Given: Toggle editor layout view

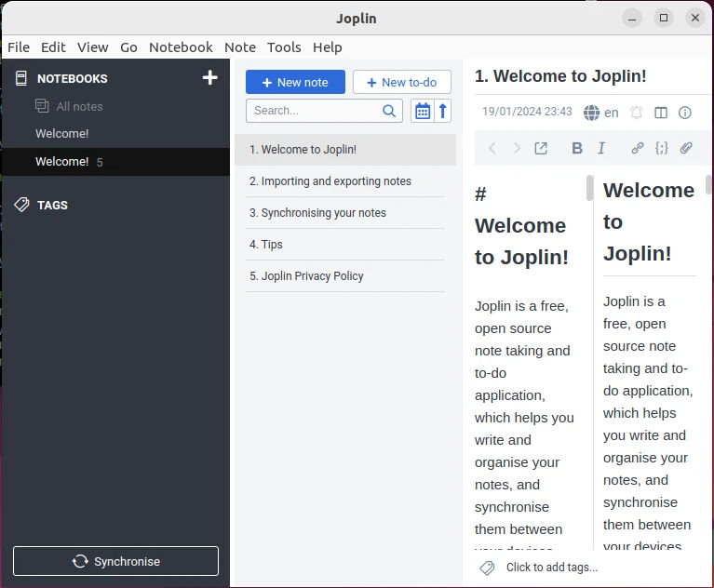Looking at the screenshot, I should tap(661, 113).
